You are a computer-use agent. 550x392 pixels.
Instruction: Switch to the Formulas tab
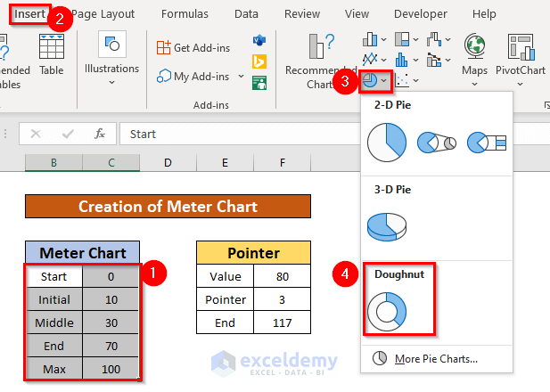tap(185, 14)
